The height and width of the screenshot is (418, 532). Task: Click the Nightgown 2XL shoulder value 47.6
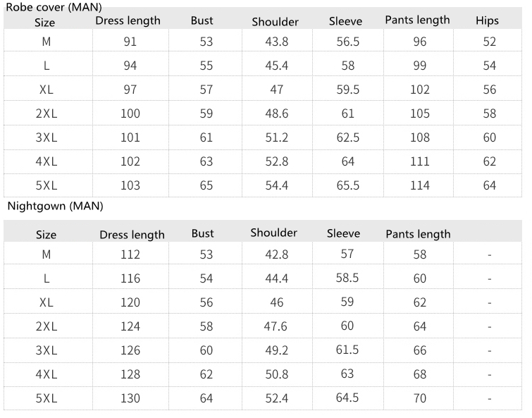[x=276, y=326]
